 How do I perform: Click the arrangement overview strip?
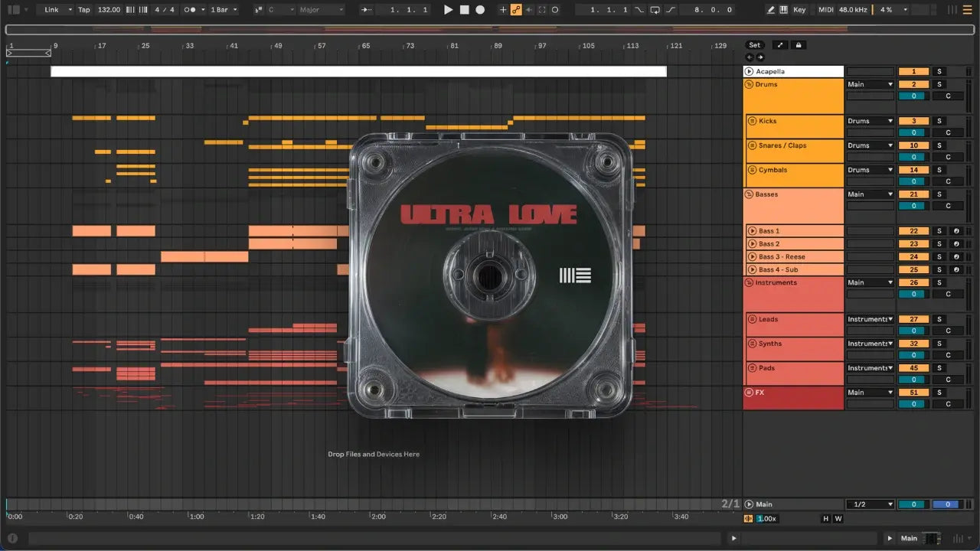coord(489,30)
